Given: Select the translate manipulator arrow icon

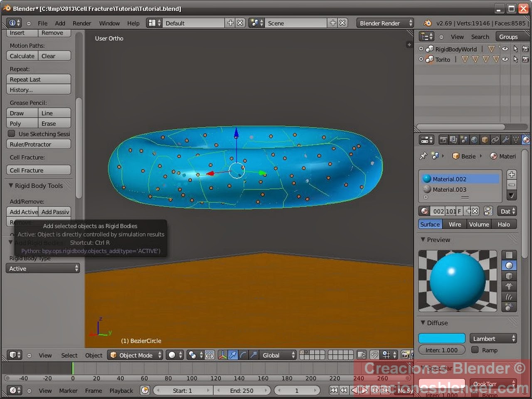Looking at the screenshot, I should [233, 355].
